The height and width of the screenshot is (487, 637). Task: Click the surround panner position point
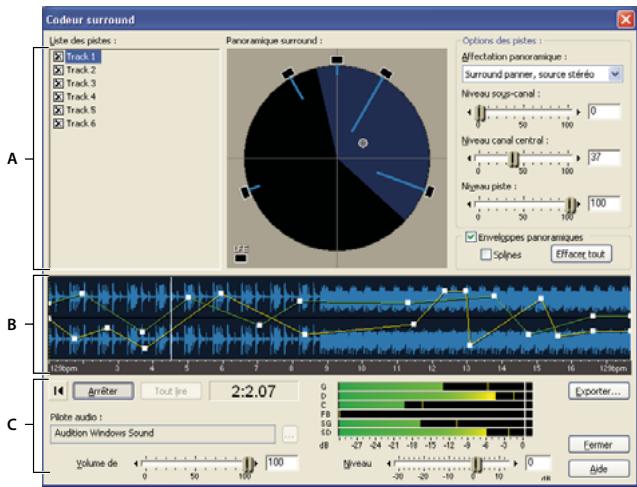[363, 143]
